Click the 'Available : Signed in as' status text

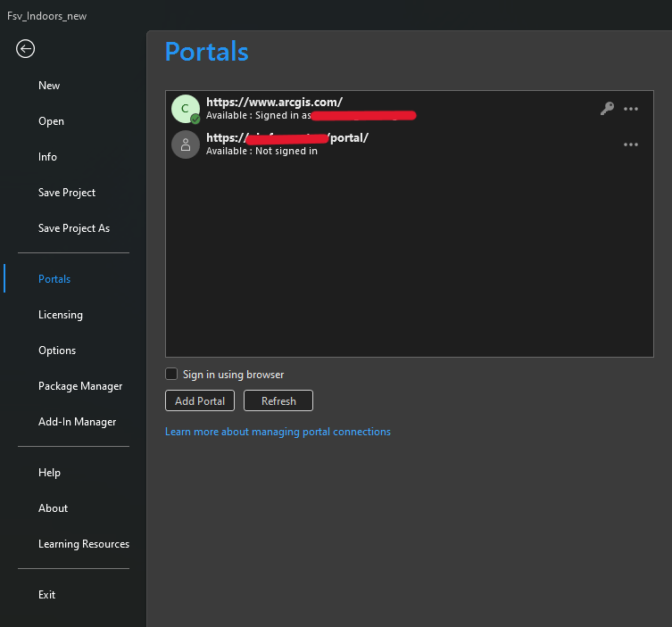(259, 115)
